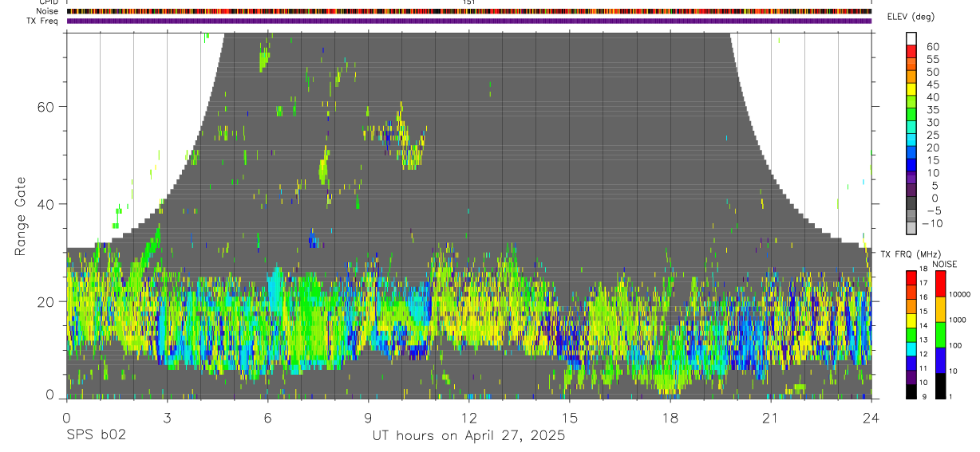
Task: Click the ELEV (deg) legend title
Action: click(x=911, y=17)
